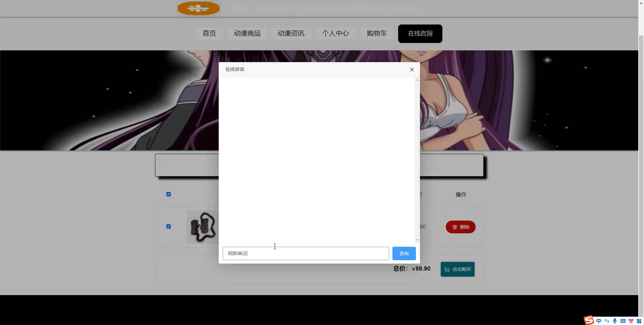Click the ¥99.90 total price value
Image resolution: width=644 pixels, height=325 pixels.
coord(421,269)
